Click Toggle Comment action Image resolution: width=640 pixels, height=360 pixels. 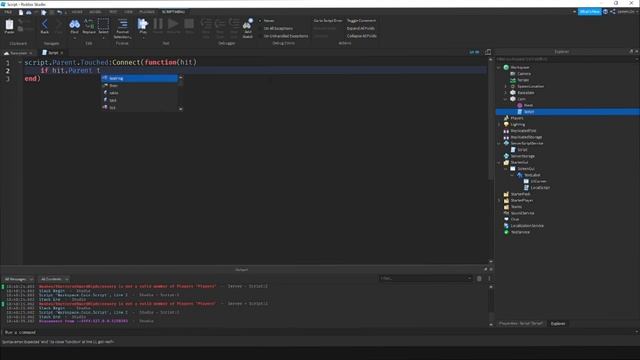361,20
